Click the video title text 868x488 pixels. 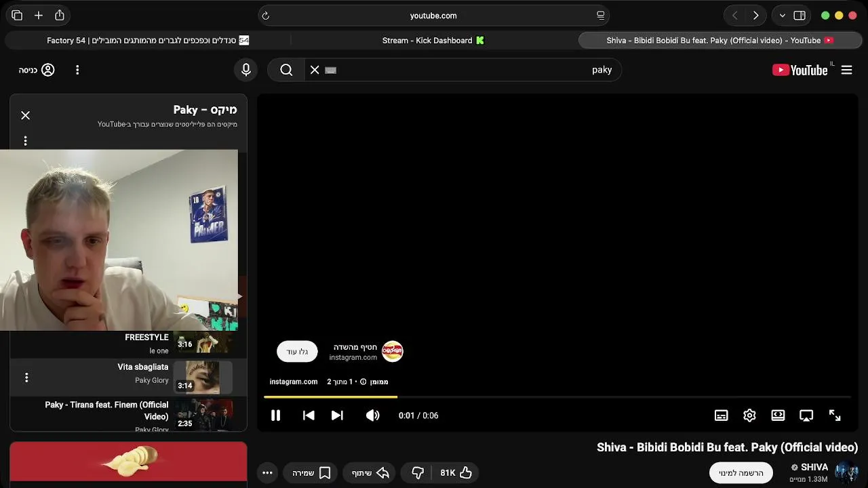[x=728, y=447]
